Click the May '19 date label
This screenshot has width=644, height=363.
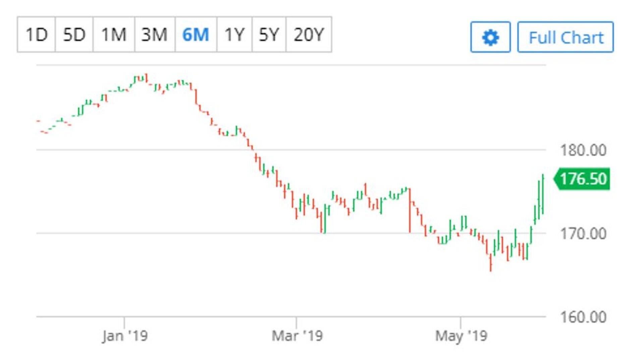click(x=461, y=336)
